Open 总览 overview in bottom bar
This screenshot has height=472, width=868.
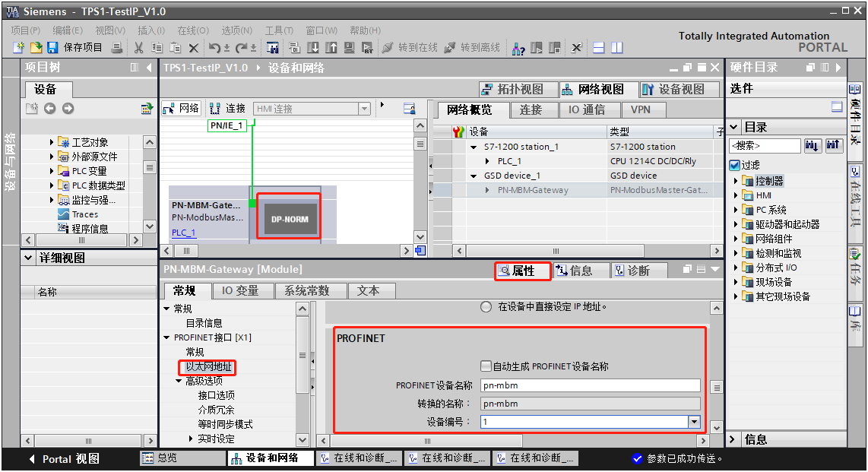tap(182, 458)
